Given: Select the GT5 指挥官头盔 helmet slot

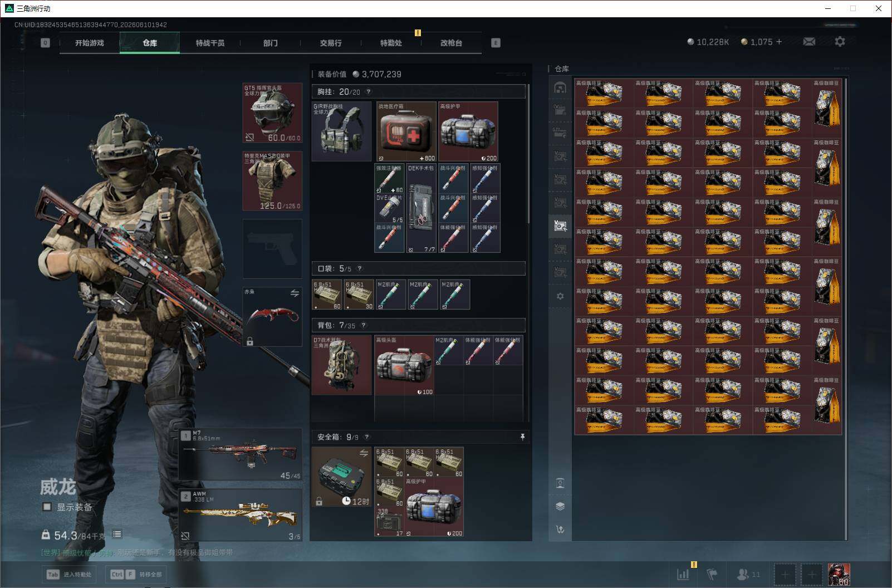Looking at the screenshot, I should [272, 113].
